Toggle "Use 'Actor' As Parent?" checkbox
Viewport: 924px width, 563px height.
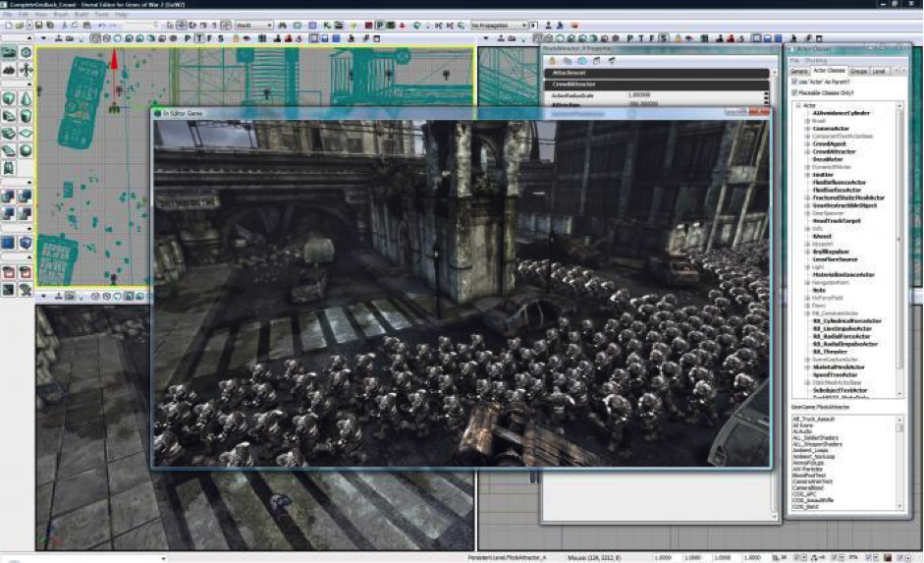click(794, 82)
